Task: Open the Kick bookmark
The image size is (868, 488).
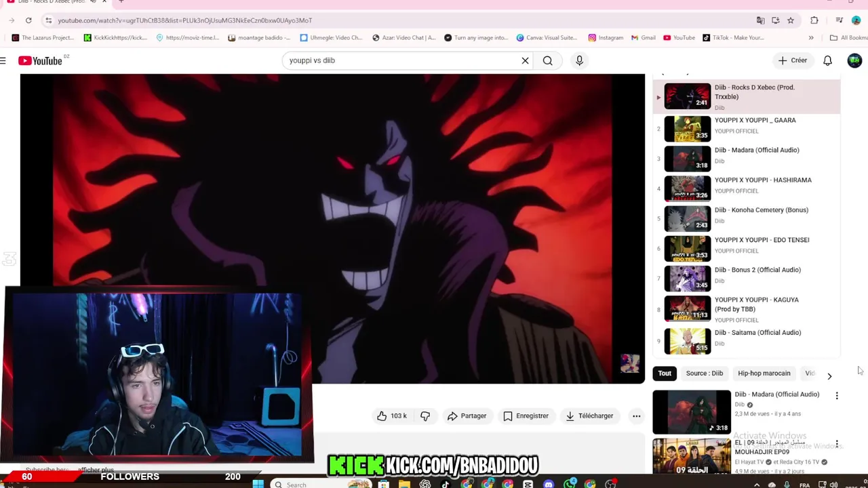Action: [x=115, y=37]
